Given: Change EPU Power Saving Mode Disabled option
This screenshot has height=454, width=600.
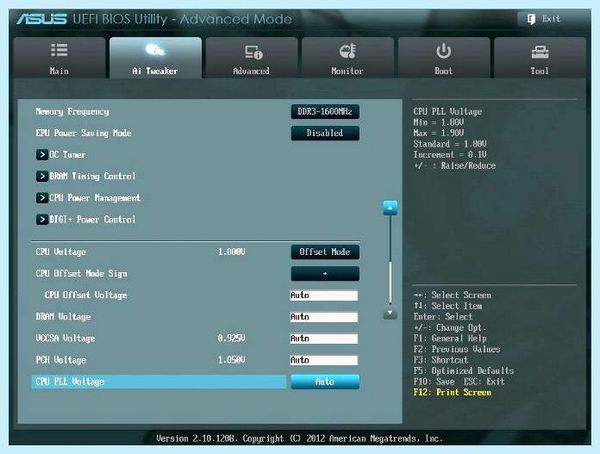Looking at the screenshot, I should click(x=325, y=133).
